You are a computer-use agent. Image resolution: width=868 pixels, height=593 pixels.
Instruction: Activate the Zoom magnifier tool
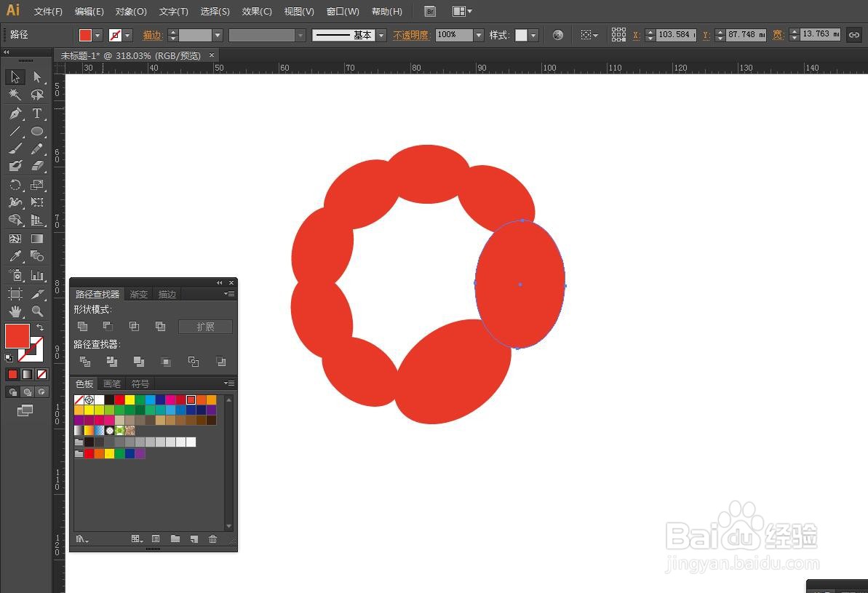click(x=37, y=311)
